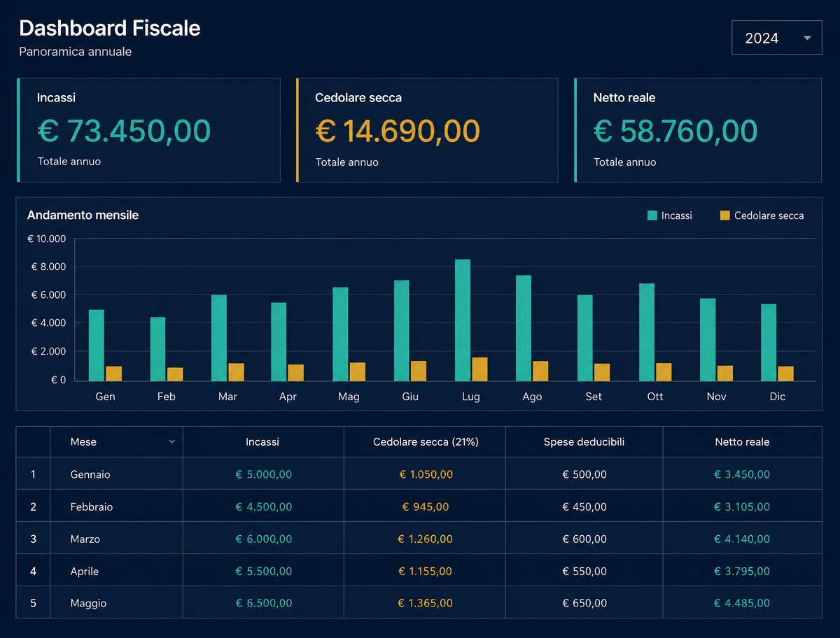The width and height of the screenshot is (840, 638).
Task: Click the Incassi column header
Action: (x=262, y=442)
